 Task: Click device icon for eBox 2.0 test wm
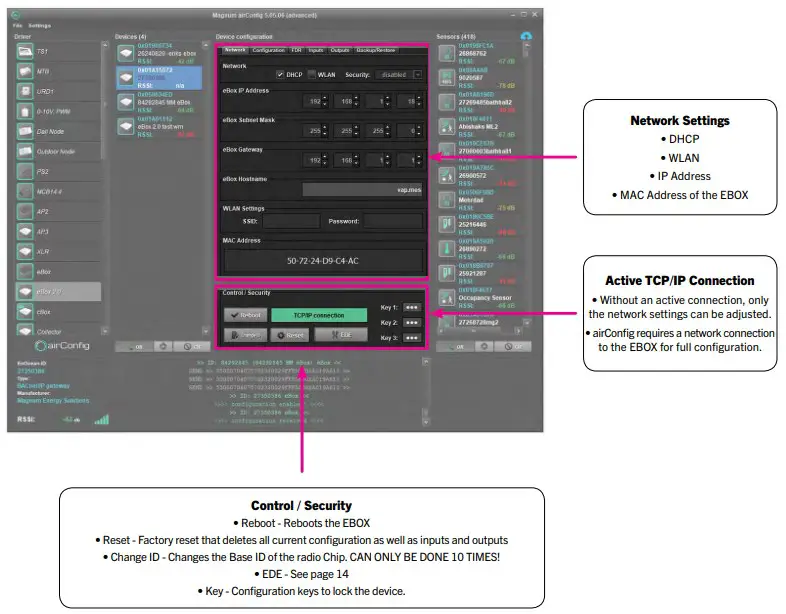point(126,126)
